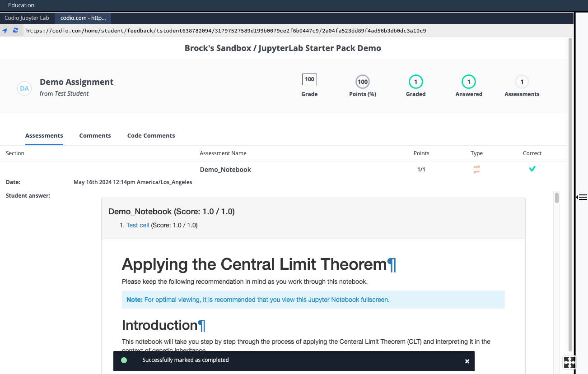Close the success notification toast
This screenshot has height=374, width=588.
(x=467, y=361)
